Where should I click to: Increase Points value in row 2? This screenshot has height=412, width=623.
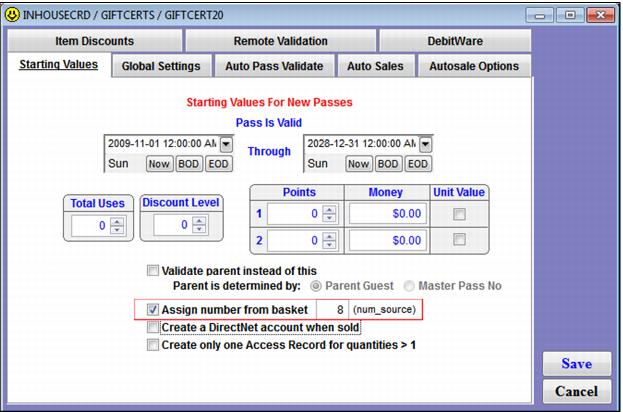pos(329,236)
